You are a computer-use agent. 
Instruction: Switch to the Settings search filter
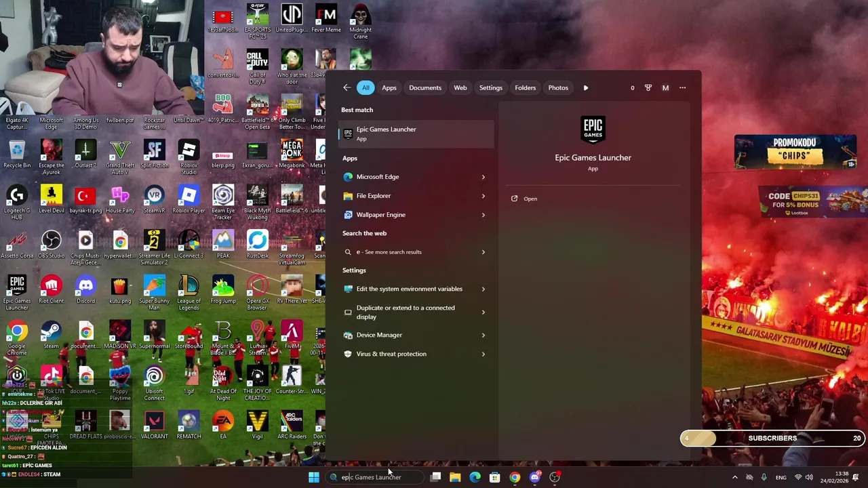coord(491,87)
